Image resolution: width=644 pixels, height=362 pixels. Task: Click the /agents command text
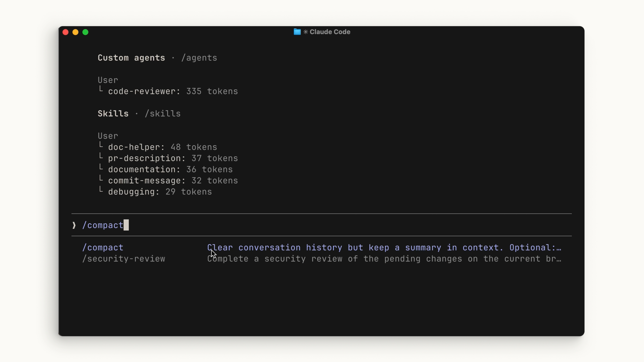pyautogui.click(x=199, y=58)
